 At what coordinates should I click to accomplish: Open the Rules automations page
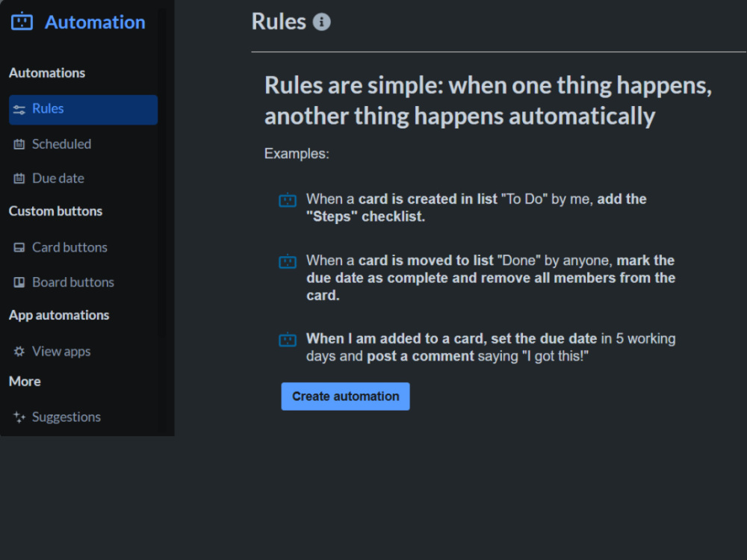tap(84, 110)
